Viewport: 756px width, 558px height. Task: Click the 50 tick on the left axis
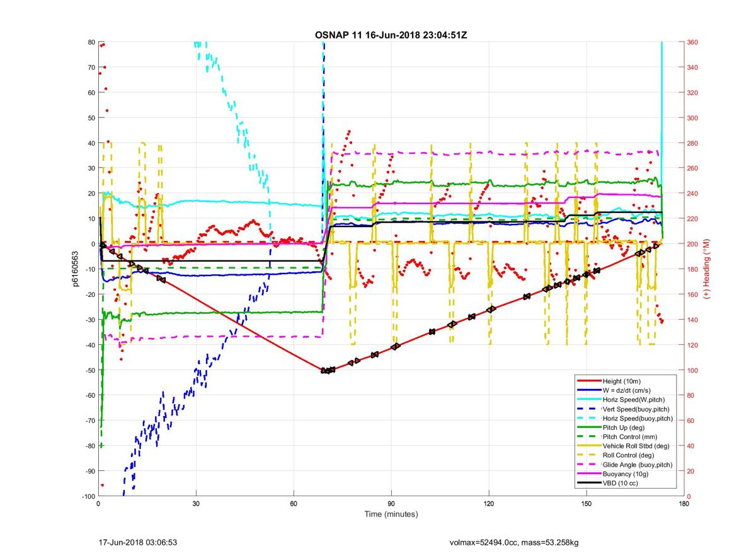(91, 118)
